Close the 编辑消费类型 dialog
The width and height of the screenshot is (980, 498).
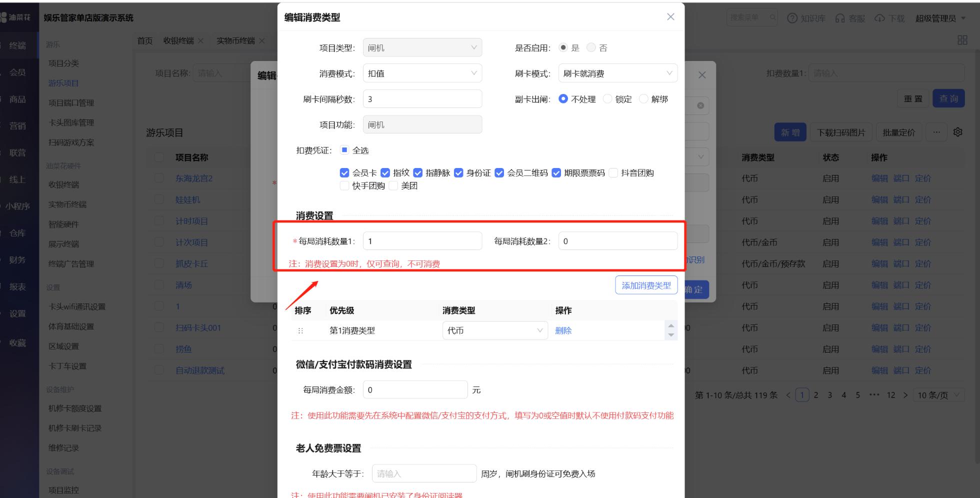[670, 17]
